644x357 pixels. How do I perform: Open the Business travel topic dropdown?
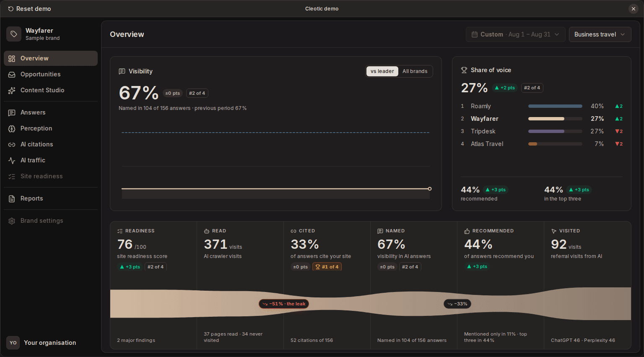coord(600,34)
